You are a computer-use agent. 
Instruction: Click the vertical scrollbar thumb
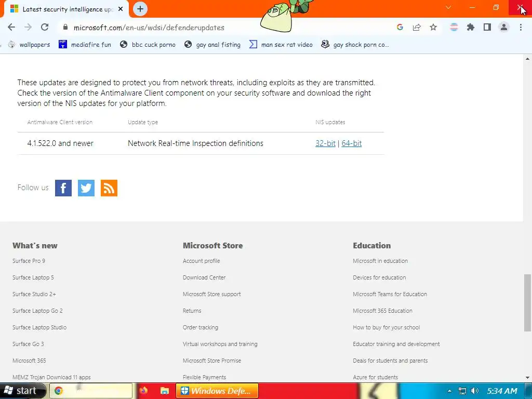coord(528,303)
